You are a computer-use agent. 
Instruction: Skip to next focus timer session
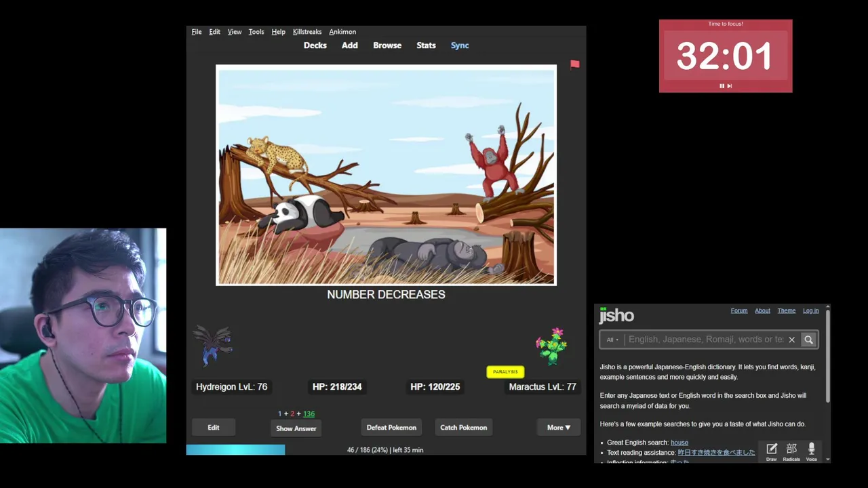click(x=730, y=86)
